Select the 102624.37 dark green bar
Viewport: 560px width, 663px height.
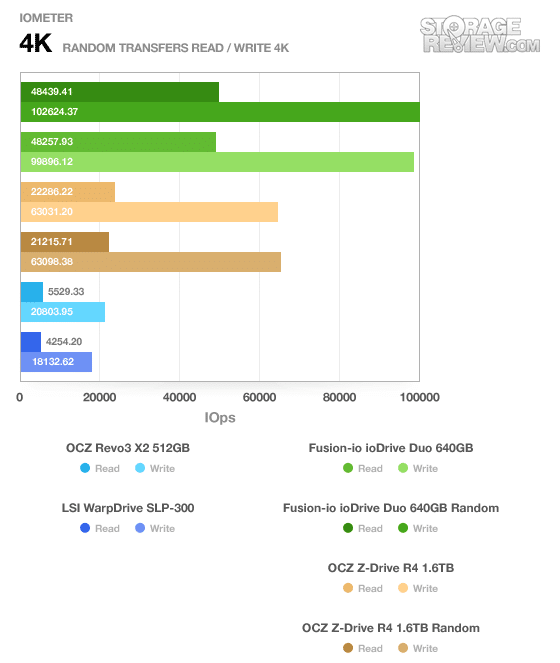pos(220,112)
